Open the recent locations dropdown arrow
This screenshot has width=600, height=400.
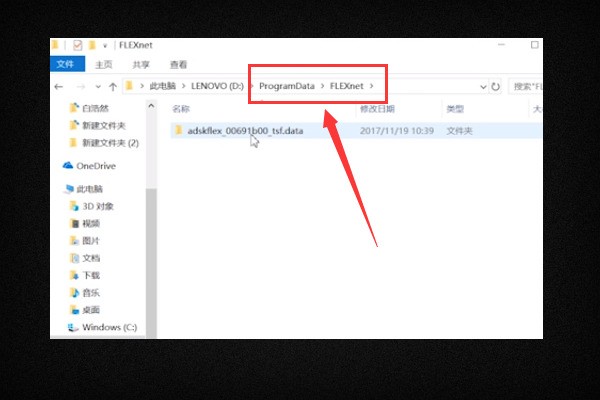pos(98,87)
